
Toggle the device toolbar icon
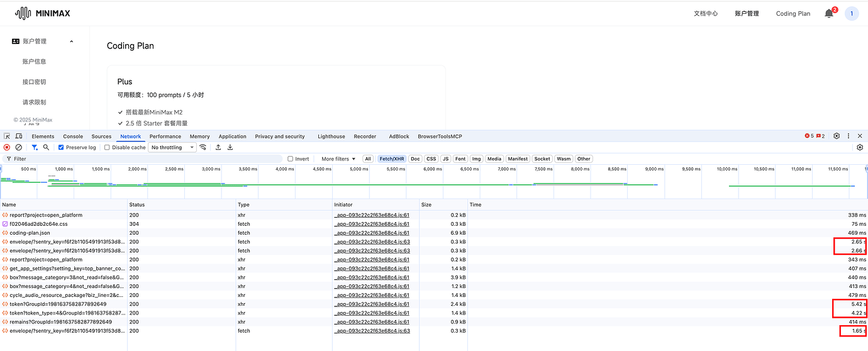coord(19,136)
